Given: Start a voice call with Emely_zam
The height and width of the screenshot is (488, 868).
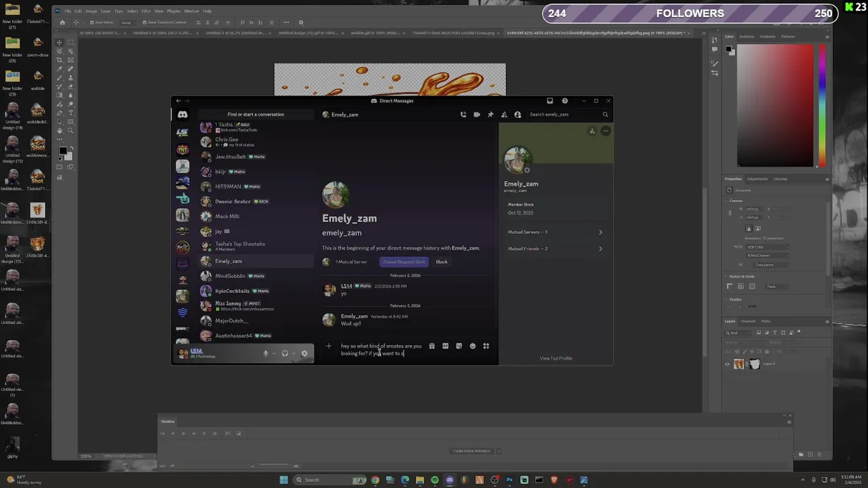Looking at the screenshot, I should pos(463,115).
